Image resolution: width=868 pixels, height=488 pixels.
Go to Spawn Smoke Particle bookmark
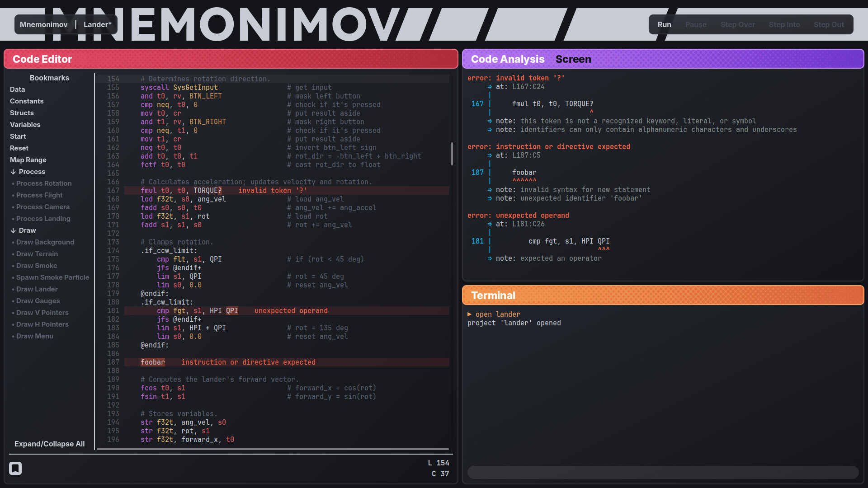(52, 277)
